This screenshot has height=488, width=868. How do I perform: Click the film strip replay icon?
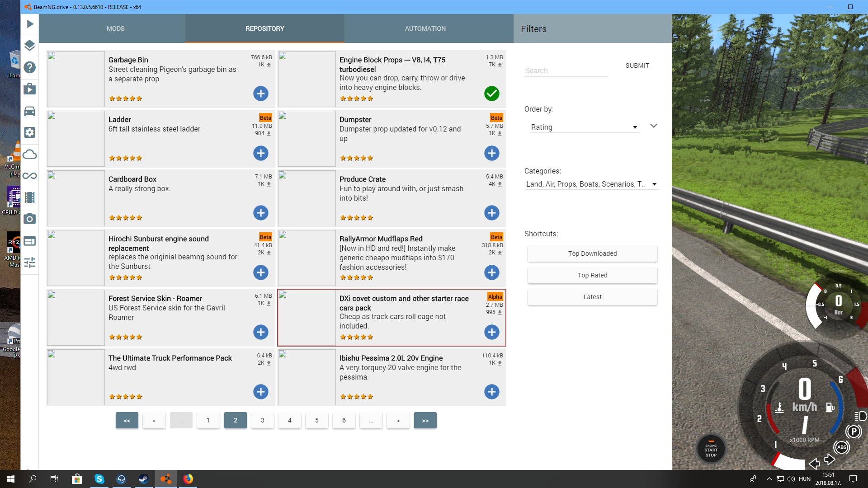[x=30, y=197]
